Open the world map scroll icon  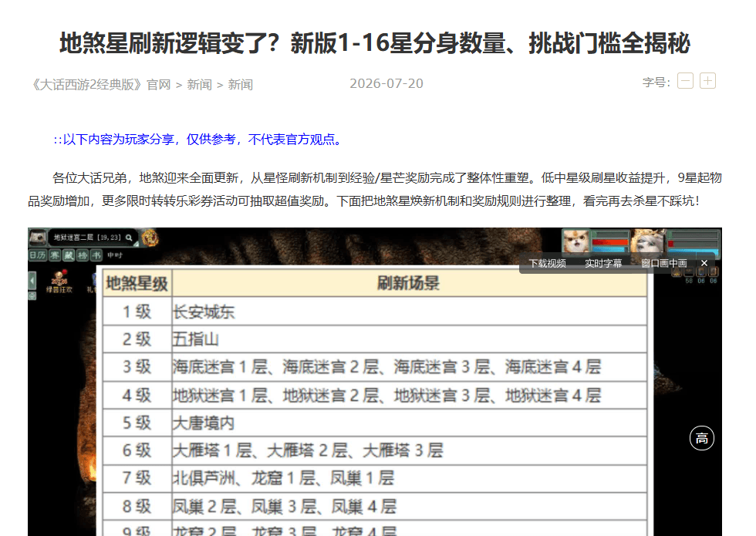[x=38, y=238]
